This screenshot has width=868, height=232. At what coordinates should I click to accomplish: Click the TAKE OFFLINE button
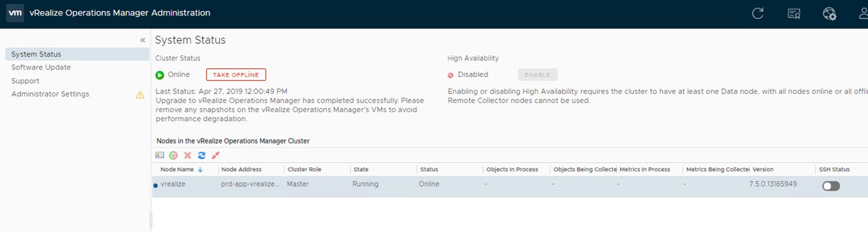click(x=236, y=75)
